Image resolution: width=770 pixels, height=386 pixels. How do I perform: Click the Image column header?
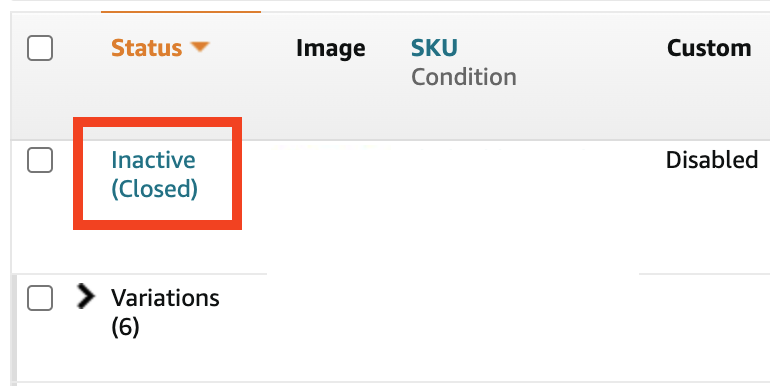[x=330, y=48]
